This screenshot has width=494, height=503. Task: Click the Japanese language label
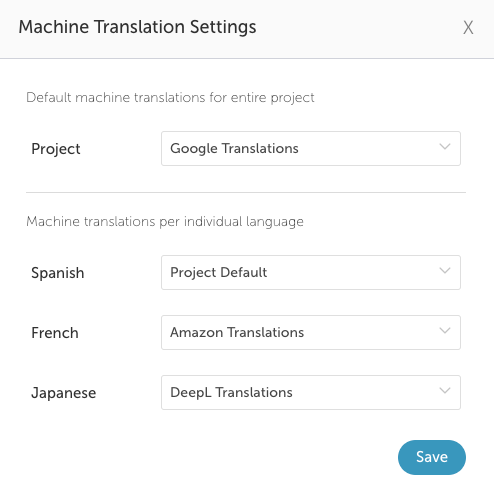click(x=64, y=393)
